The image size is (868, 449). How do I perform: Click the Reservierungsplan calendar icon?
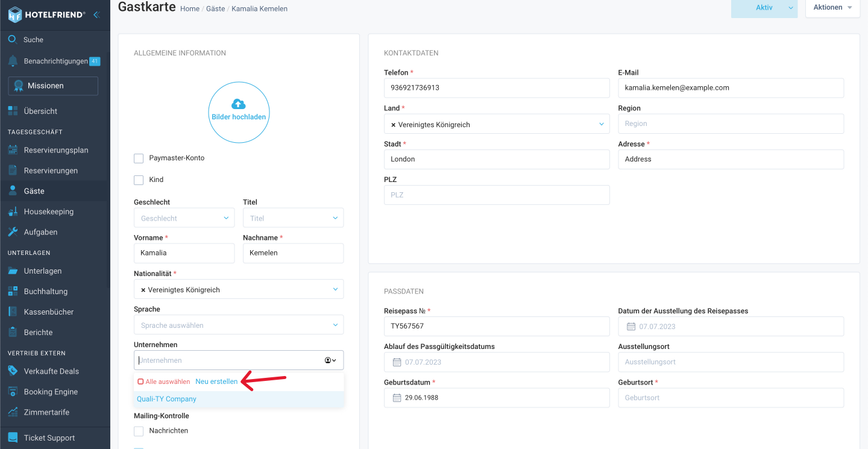coord(13,150)
